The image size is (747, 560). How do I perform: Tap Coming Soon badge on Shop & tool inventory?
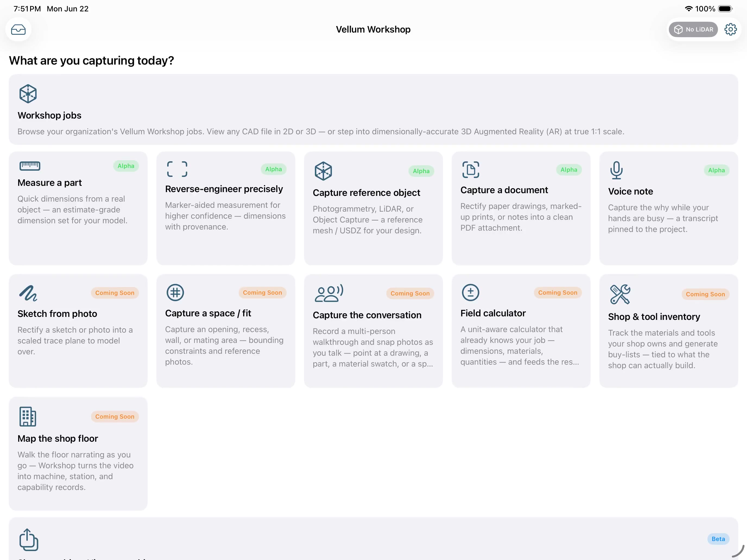[x=705, y=294]
